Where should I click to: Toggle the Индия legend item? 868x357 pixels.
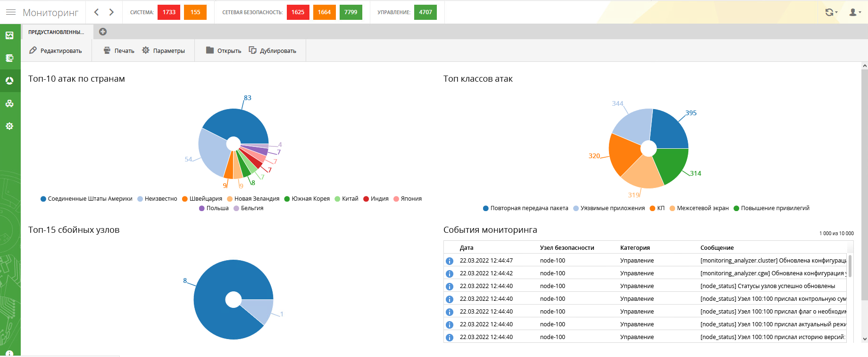(376, 199)
